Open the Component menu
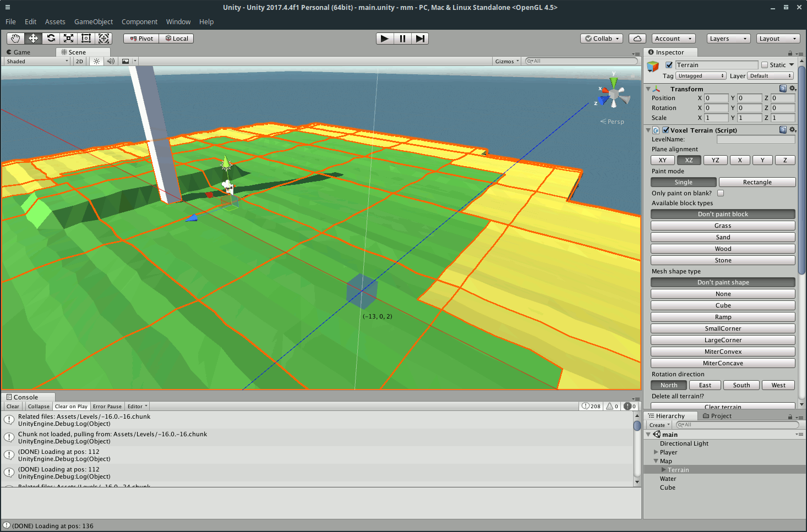Viewport: 807px width, 532px height. pos(139,22)
